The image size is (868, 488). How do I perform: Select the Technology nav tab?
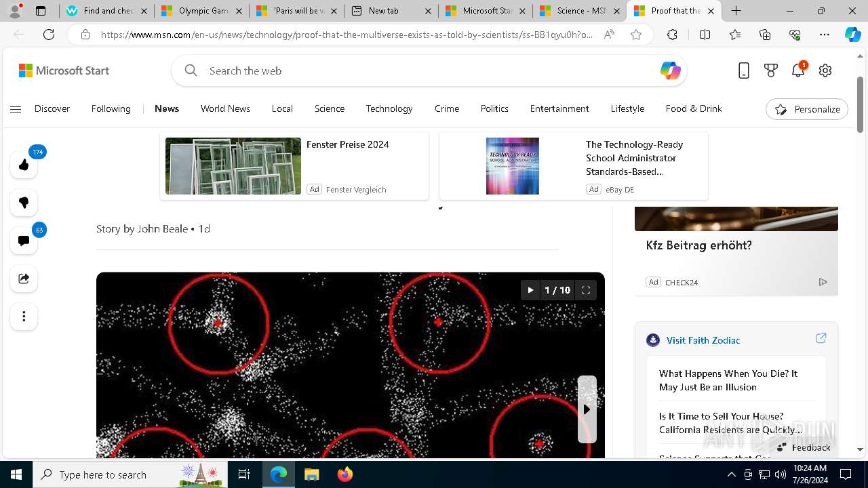point(389,108)
